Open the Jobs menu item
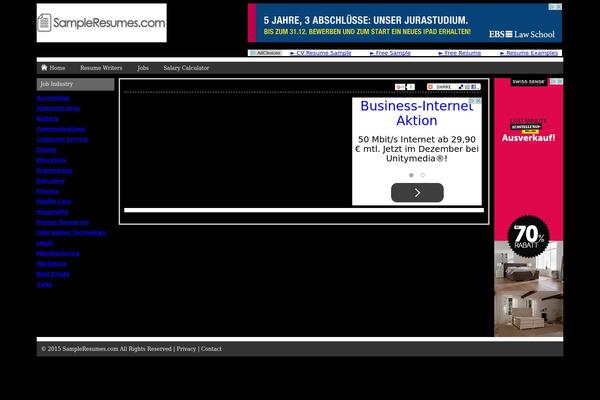Viewport: 600px width, 400px height. pyautogui.click(x=143, y=68)
